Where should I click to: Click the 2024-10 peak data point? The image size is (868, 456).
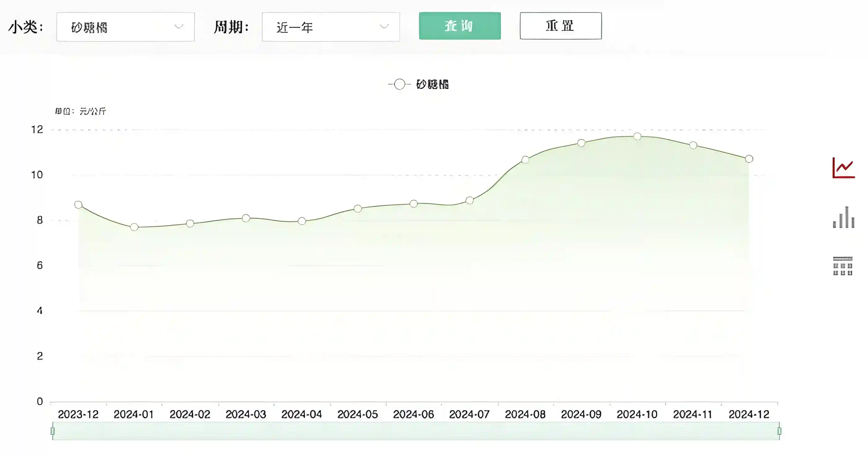(x=637, y=136)
